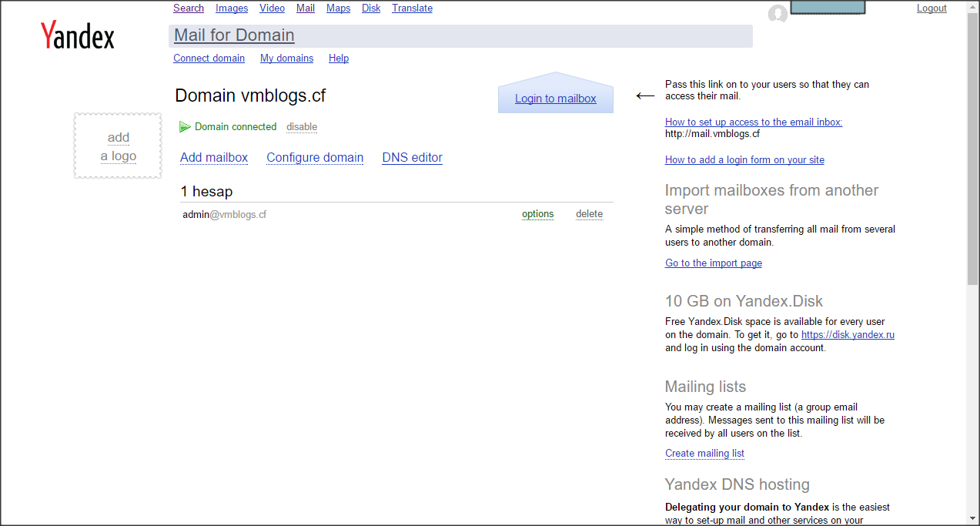The width and height of the screenshot is (980, 526).
Task: Click the user avatar icon
Action: pos(778,13)
